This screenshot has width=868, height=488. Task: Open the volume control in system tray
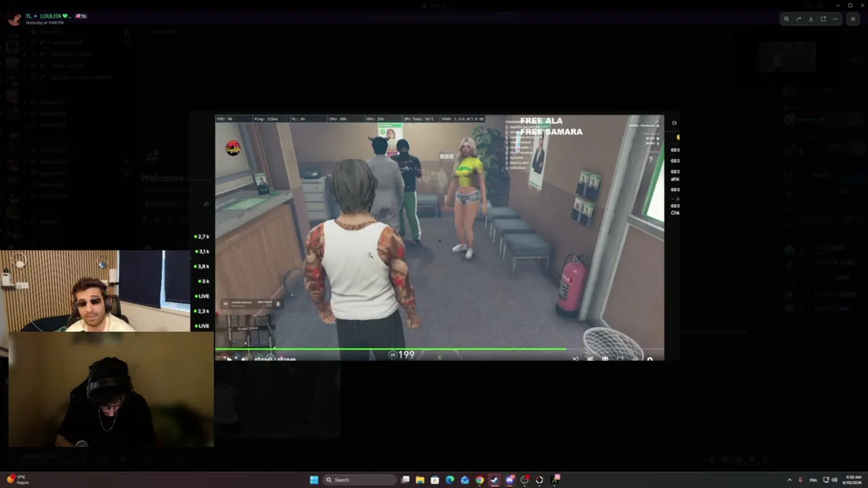(x=834, y=480)
